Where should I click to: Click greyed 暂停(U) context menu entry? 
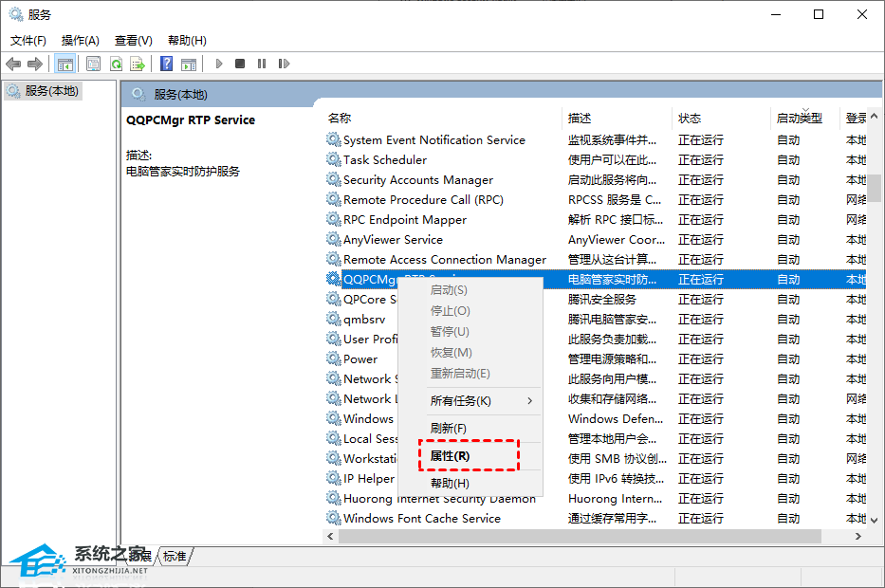coord(470,332)
